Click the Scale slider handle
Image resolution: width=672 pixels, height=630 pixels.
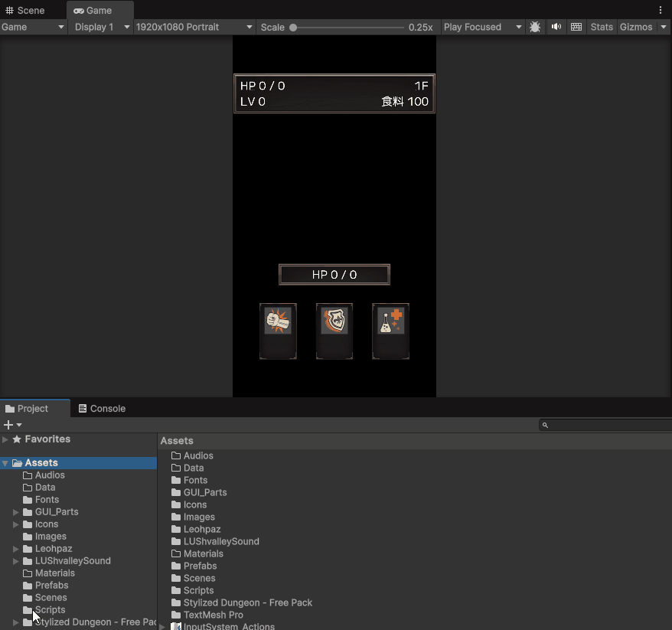(293, 28)
